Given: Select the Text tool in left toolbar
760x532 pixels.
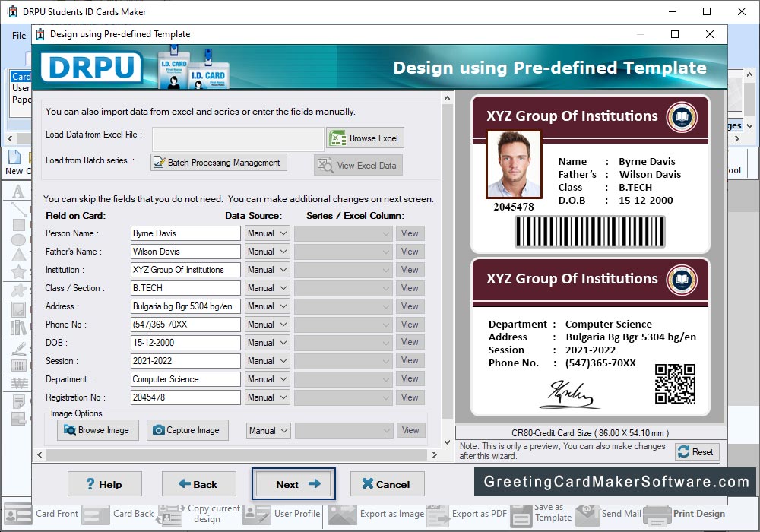Looking at the screenshot, I should 18,192.
